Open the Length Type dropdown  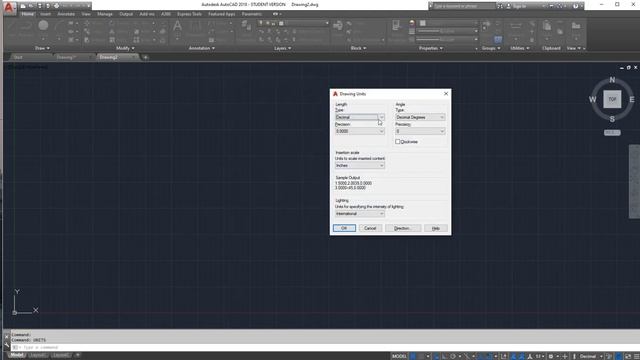tap(360, 117)
